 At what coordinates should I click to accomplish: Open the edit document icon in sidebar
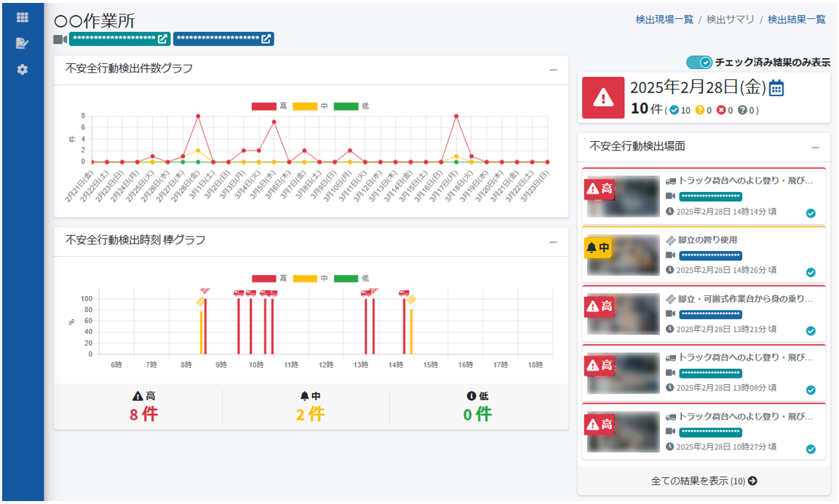click(x=22, y=44)
